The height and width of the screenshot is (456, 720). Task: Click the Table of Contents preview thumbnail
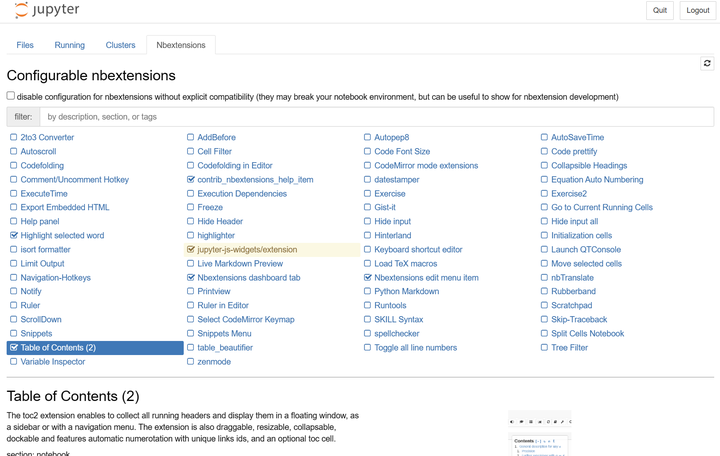pos(540,433)
